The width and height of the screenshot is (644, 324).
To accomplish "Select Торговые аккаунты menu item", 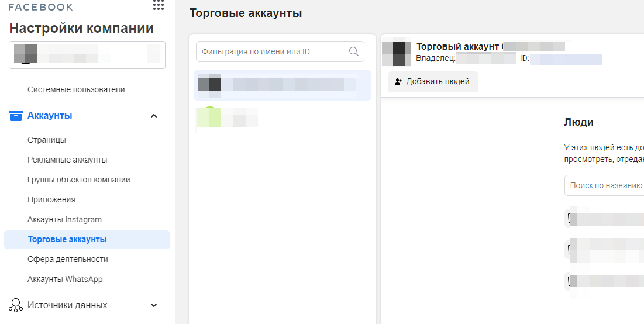I will [x=67, y=239].
